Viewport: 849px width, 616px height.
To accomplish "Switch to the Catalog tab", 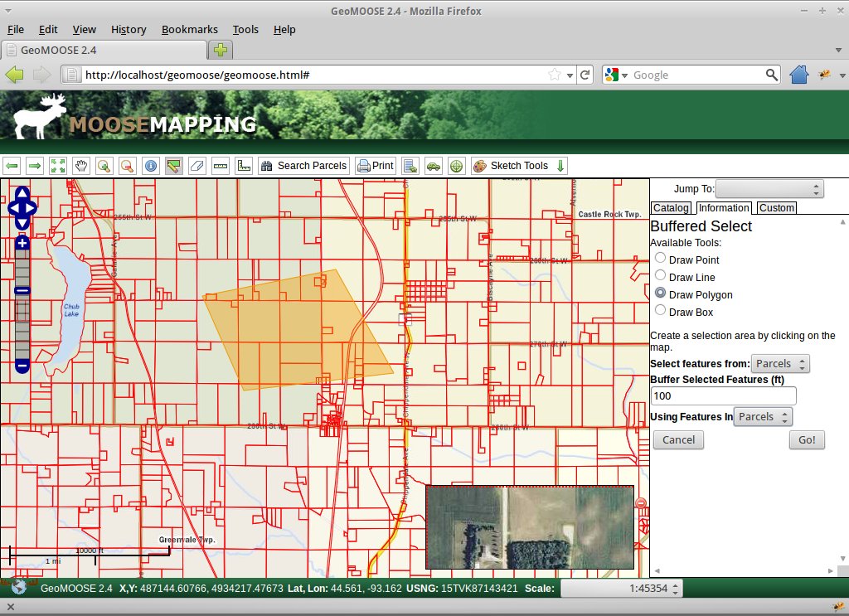I will pyautogui.click(x=670, y=208).
